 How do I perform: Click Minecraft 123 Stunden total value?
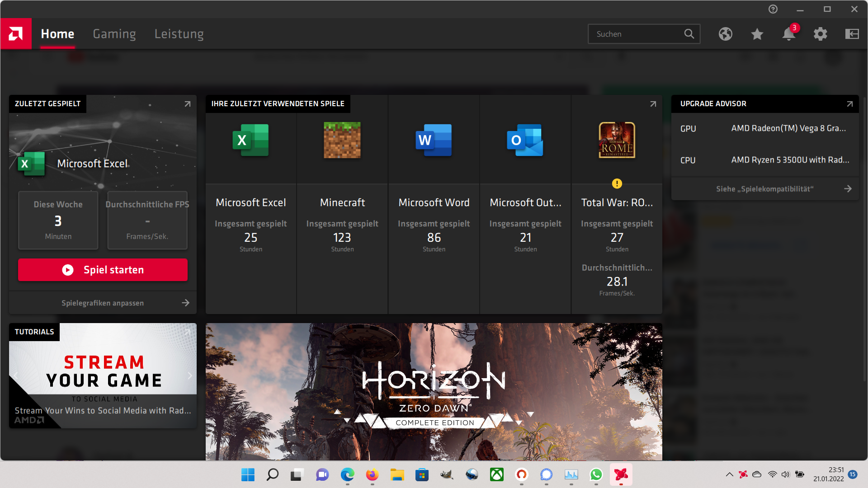pos(342,237)
